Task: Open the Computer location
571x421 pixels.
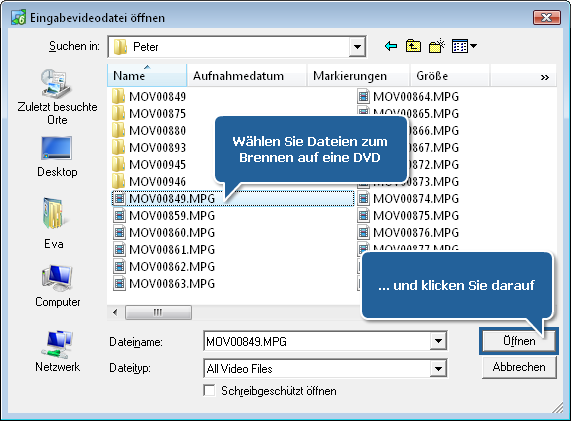Action: tap(58, 286)
